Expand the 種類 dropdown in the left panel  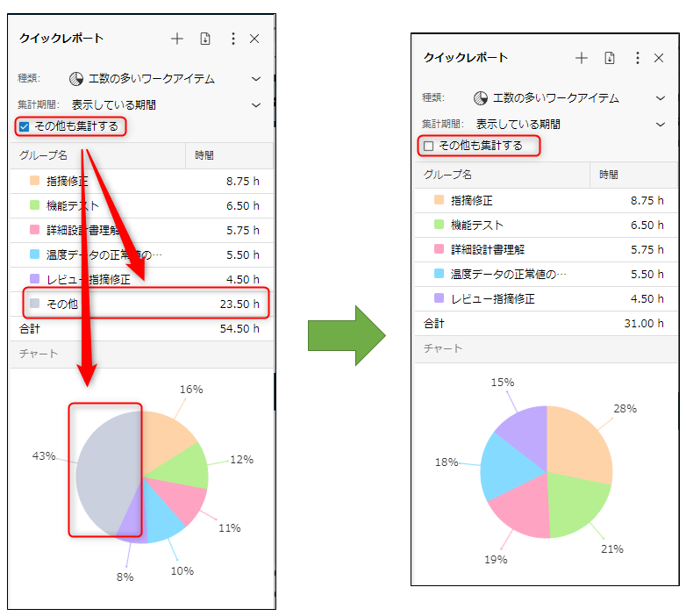coord(255,79)
